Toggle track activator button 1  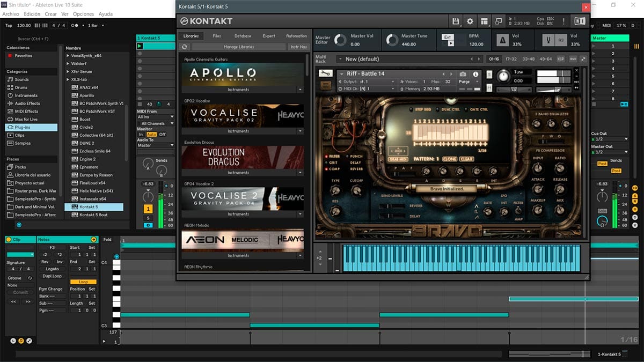click(x=148, y=209)
